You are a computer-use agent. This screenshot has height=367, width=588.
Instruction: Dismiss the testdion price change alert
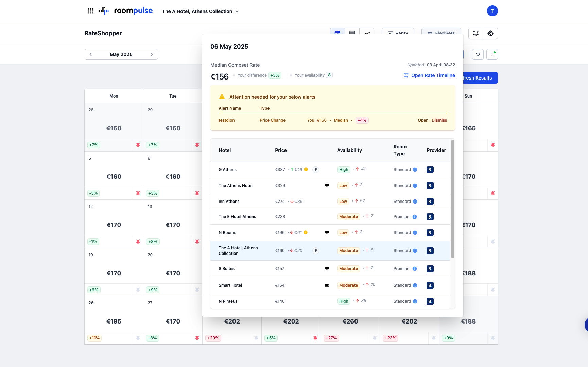point(439,120)
